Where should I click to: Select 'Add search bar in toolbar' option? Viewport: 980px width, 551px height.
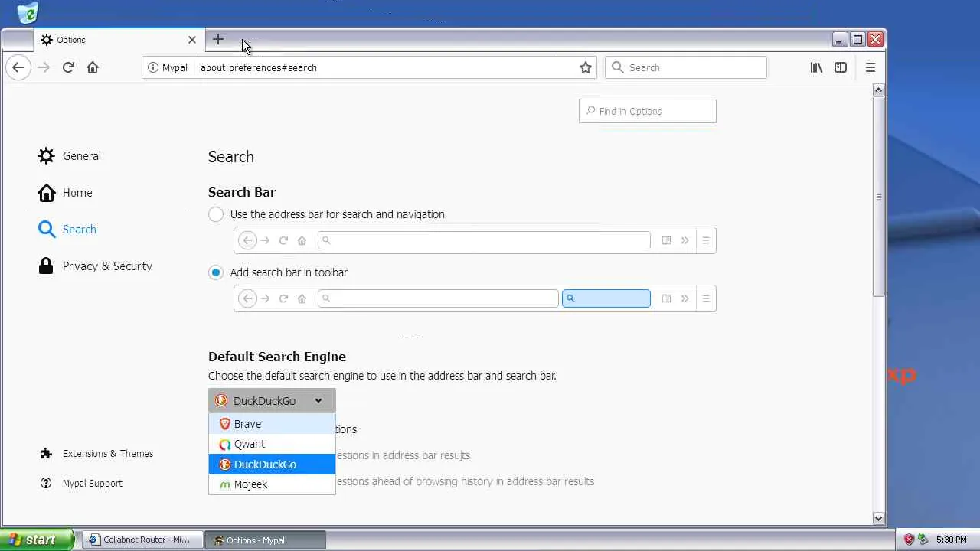pos(216,272)
